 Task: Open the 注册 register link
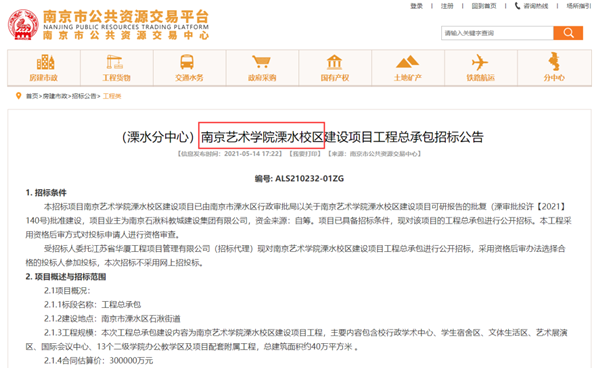[x=447, y=6]
